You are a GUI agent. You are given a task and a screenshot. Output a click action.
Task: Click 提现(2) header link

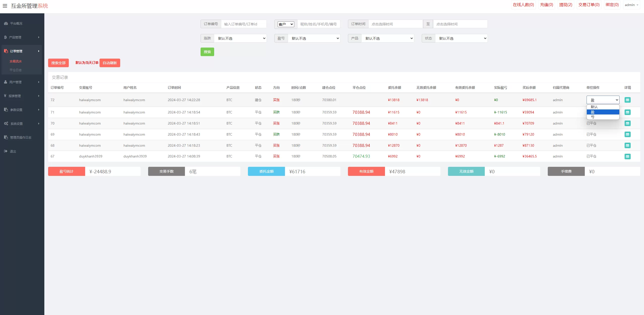566,5
